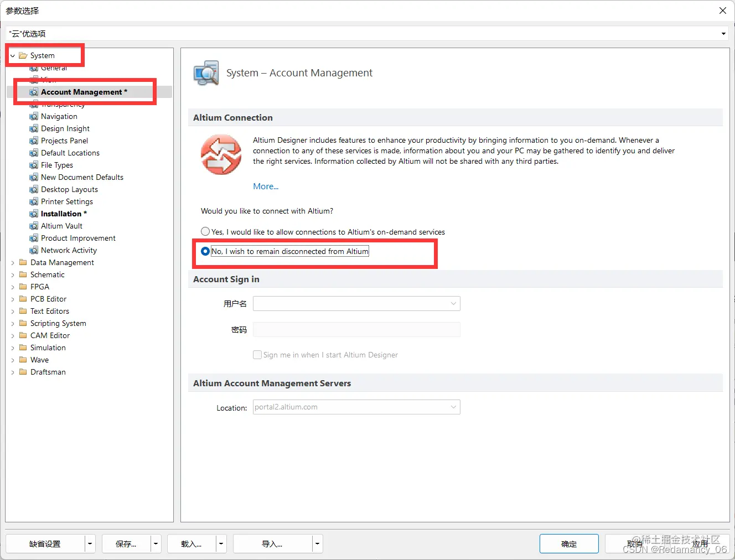Click the Projects Panel page icon
The width and height of the screenshot is (735, 560).
pyautogui.click(x=34, y=141)
